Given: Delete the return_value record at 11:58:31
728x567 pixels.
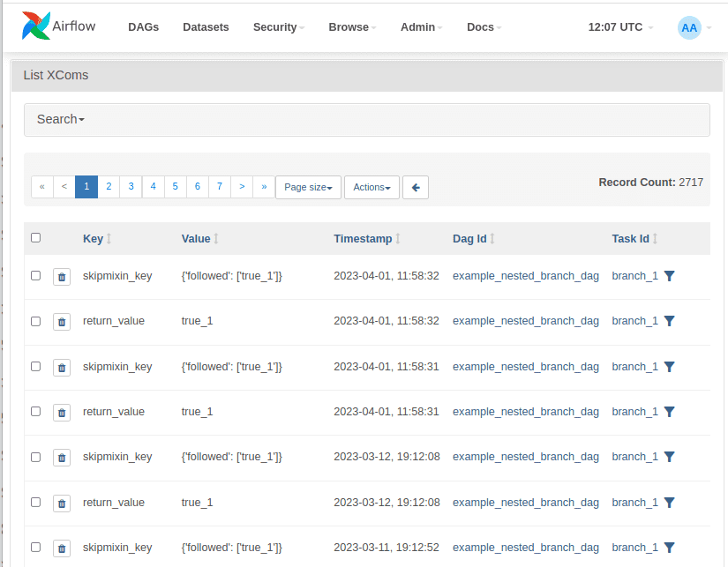Looking at the screenshot, I should [62, 413].
